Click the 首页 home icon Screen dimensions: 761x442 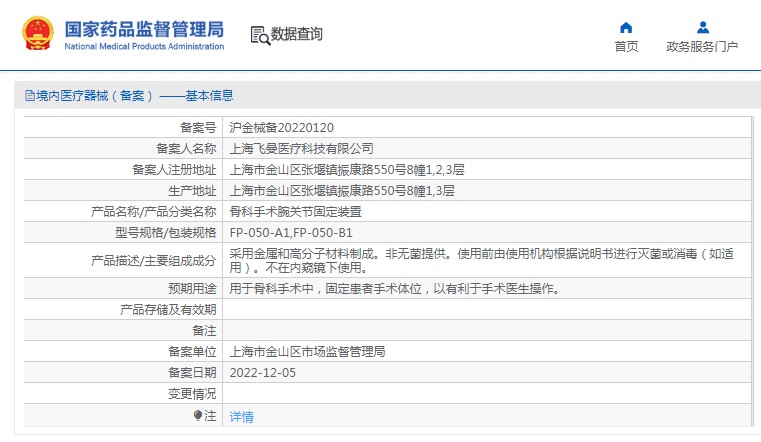click(626, 27)
